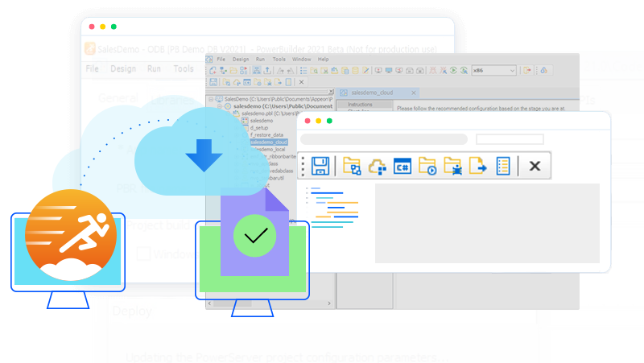Click the To-Do List icon in PowerBuilder toolbar
644x363 pixels.
(x=303, y=71)
